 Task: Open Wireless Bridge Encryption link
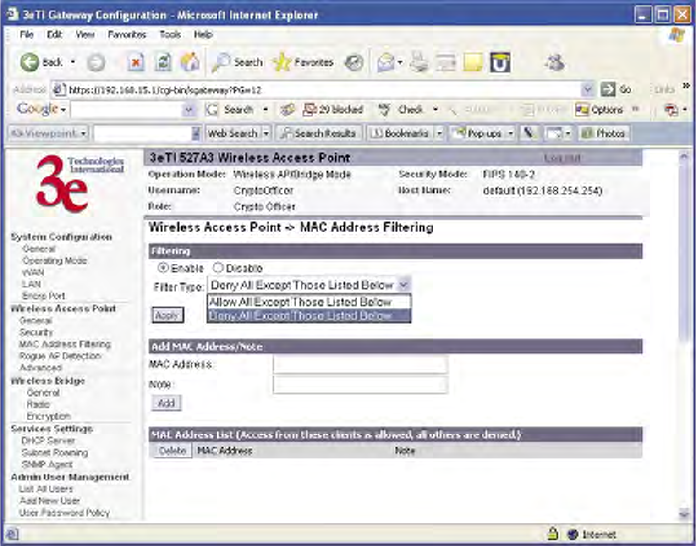coord(48,416)
